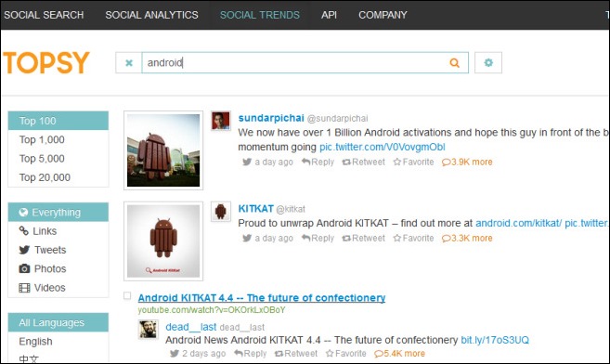Open the API menu item
Viewport: 610px width, 364px height.
click(329, 15)
